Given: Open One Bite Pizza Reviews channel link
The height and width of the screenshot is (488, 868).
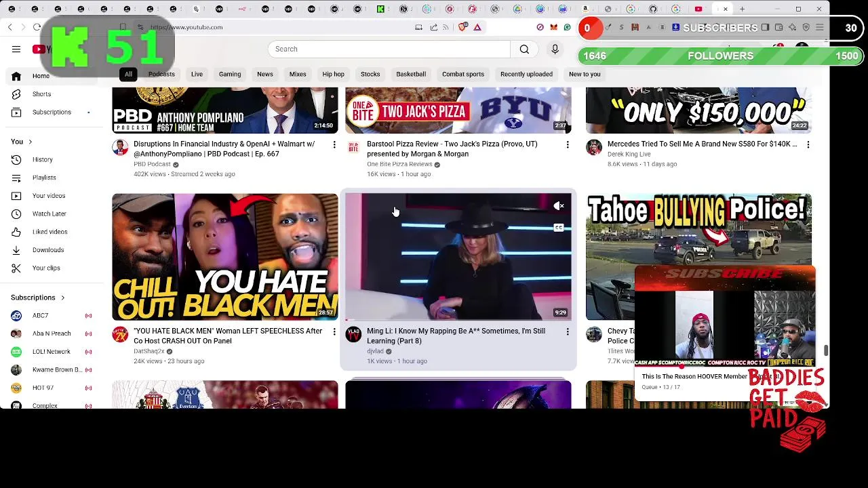Looking at the screenshot, I should click(399, 164).
